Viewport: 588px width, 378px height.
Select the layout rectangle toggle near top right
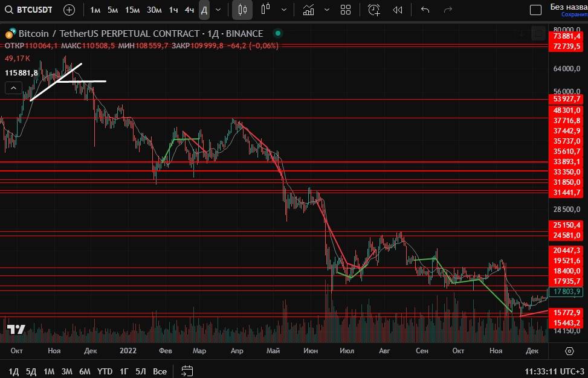pos(535,10)
